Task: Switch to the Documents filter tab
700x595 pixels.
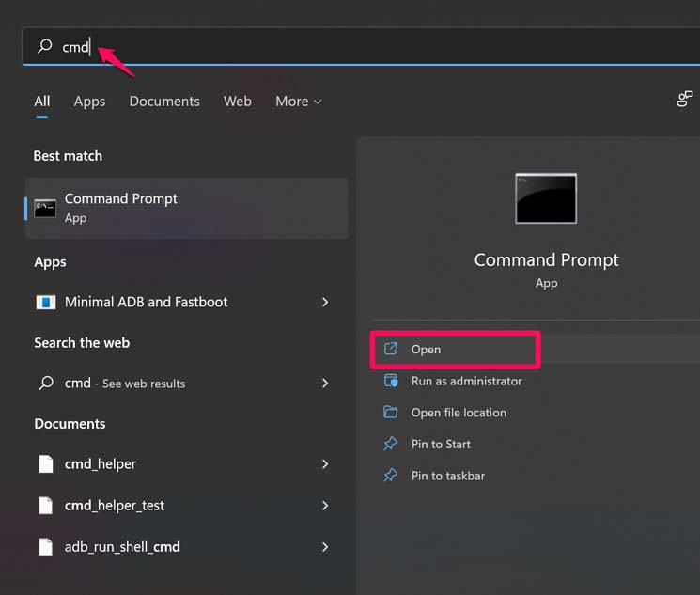Action: pos(164,102)
